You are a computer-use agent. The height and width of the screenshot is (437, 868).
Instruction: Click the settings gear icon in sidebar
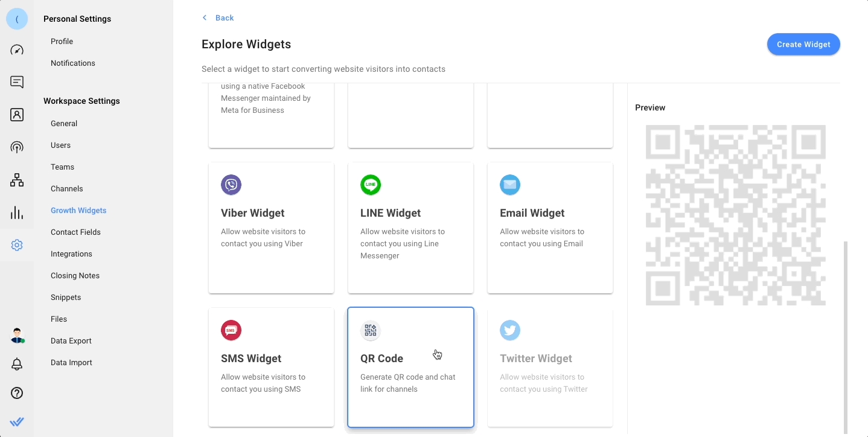(17, 245)
